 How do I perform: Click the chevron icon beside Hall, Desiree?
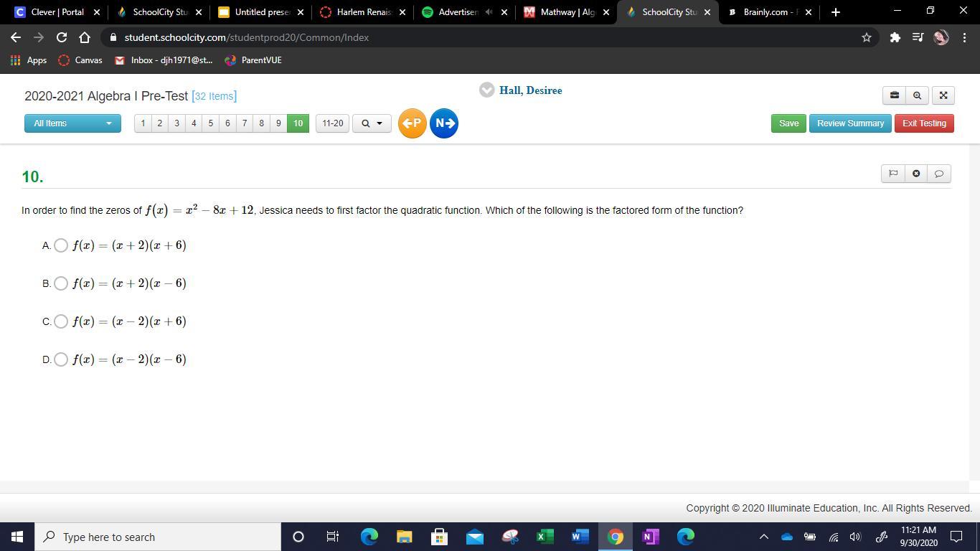pos(487,90)
